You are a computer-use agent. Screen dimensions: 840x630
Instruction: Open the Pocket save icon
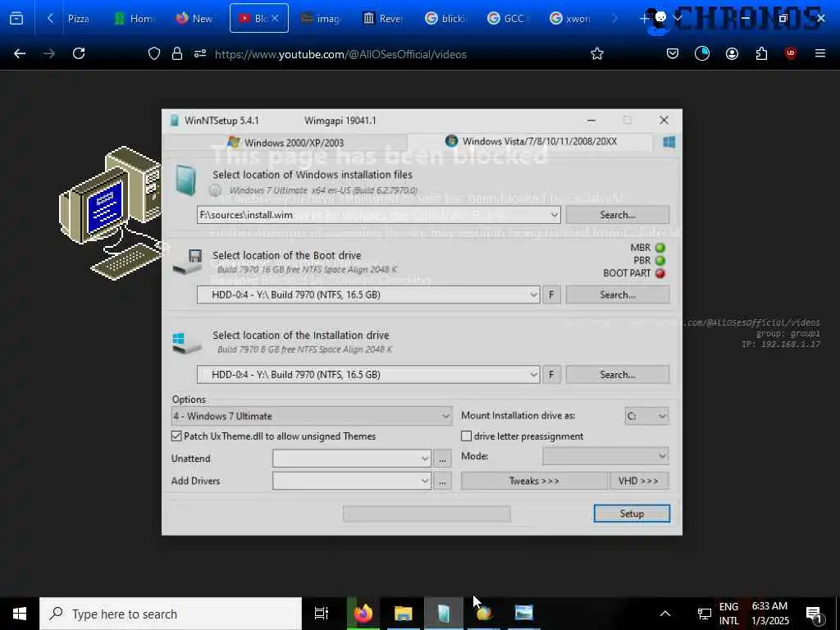[673, 53]
